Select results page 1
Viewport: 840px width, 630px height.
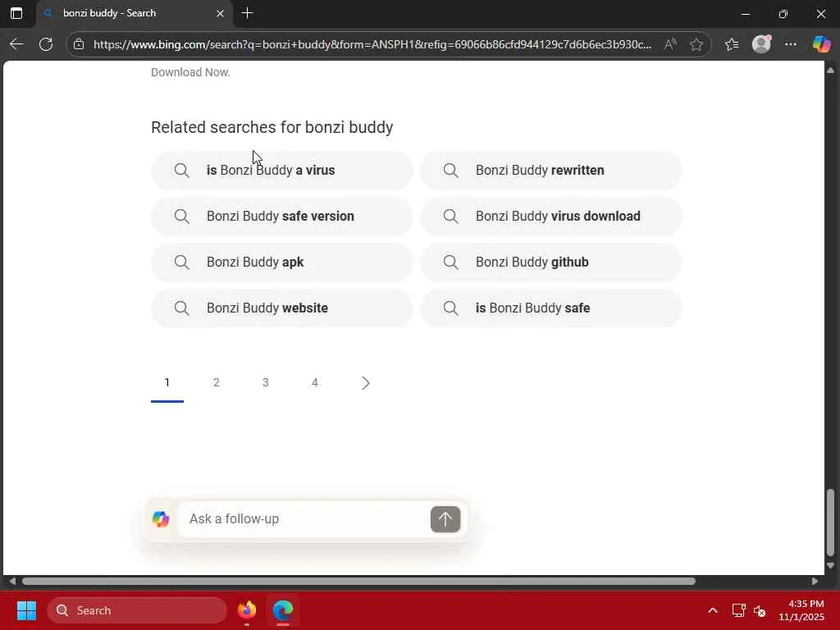167,382
